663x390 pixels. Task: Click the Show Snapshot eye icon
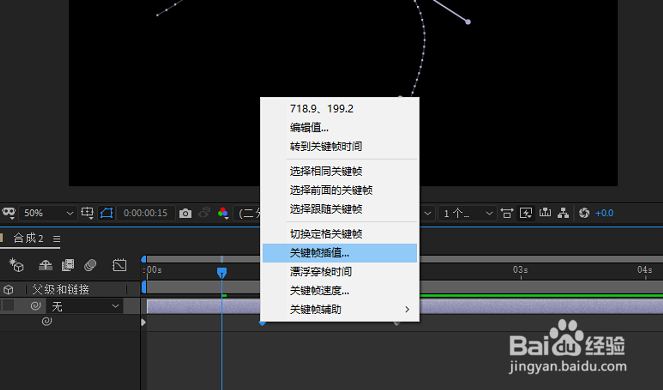pos(204,213)
